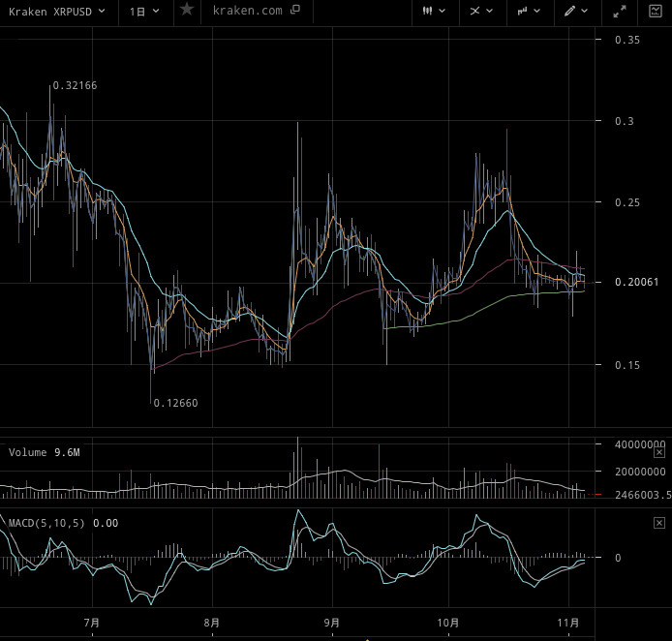This screenshot has width=672, height=641.
Task: Open the candlestick chart style menu
Action: (434, 12)
